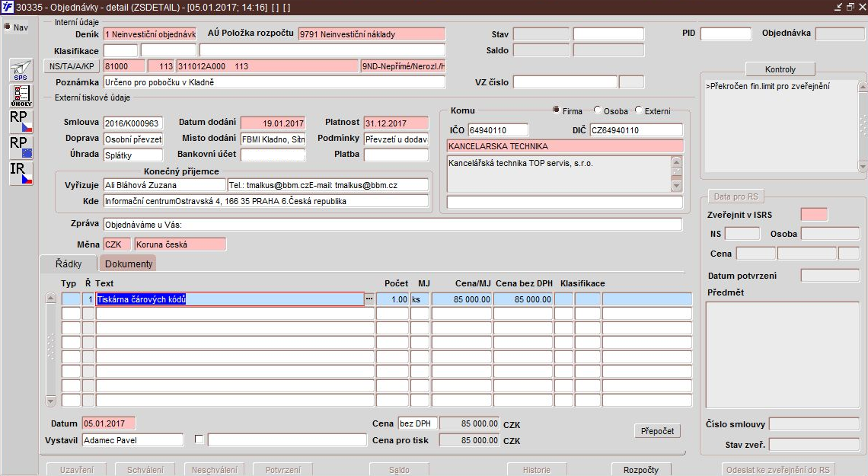Click the Poznámka input field
This screenshot has width=868, height=476.
pos(275,82)
